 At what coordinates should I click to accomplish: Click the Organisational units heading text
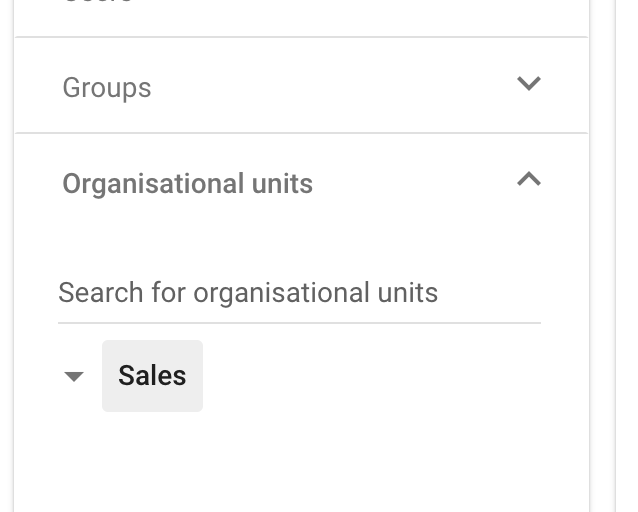point(187,184)
